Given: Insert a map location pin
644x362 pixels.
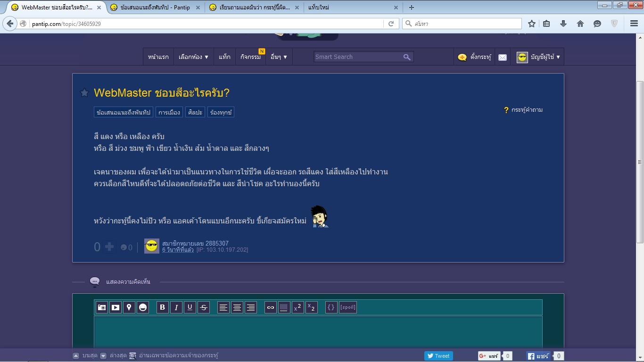Looking at the screenshot, I should [129, 308].
